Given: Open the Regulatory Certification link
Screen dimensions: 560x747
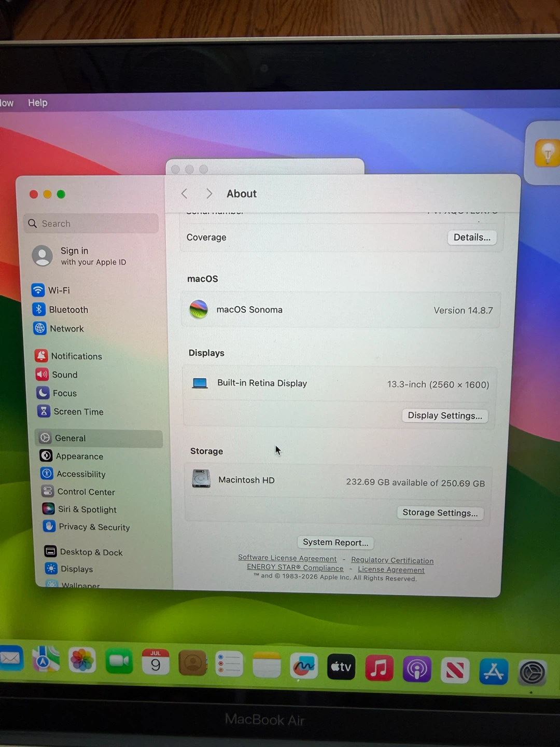Looking at the screenshot, I should (392, 560).
